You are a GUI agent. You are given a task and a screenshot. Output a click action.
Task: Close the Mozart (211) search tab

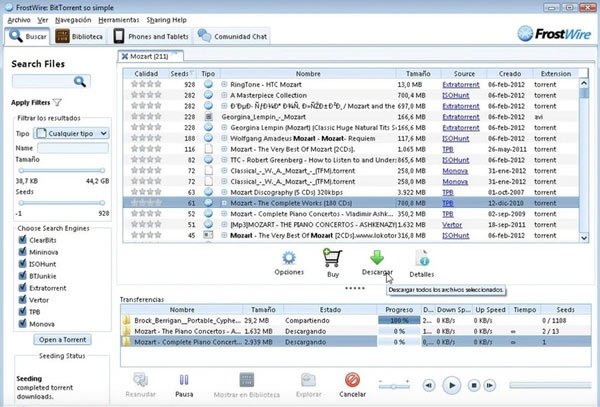click(x=124, y=57)
